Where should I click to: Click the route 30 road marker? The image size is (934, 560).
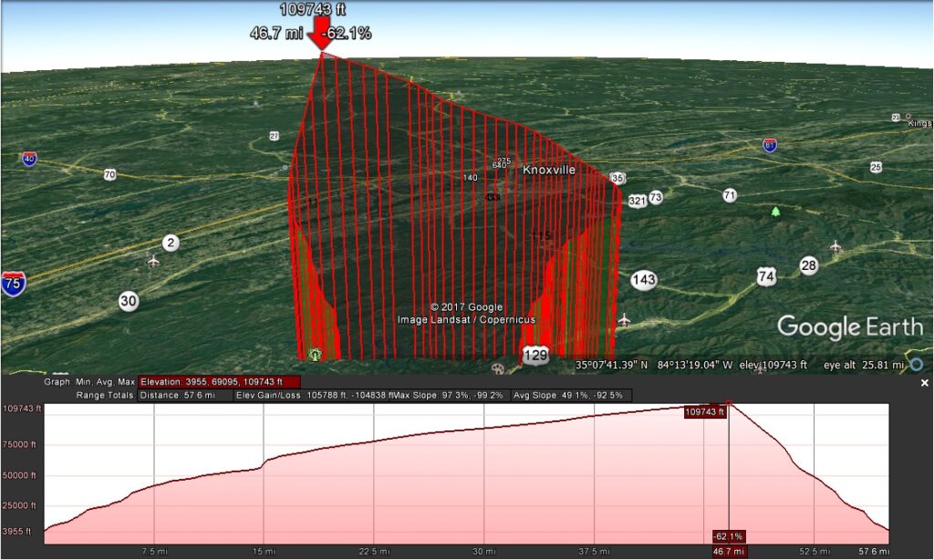(x=129, y=301)
